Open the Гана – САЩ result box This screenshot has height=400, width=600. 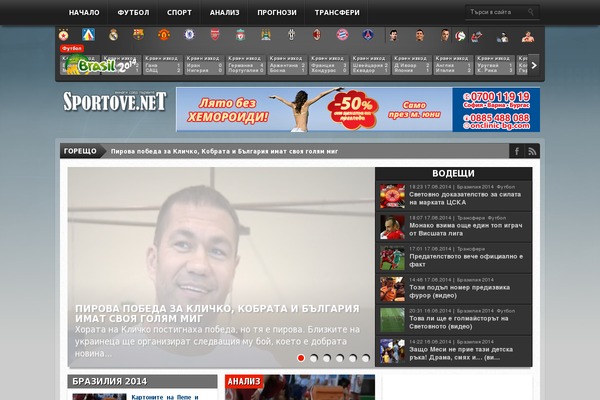click(x=163, y=65)
